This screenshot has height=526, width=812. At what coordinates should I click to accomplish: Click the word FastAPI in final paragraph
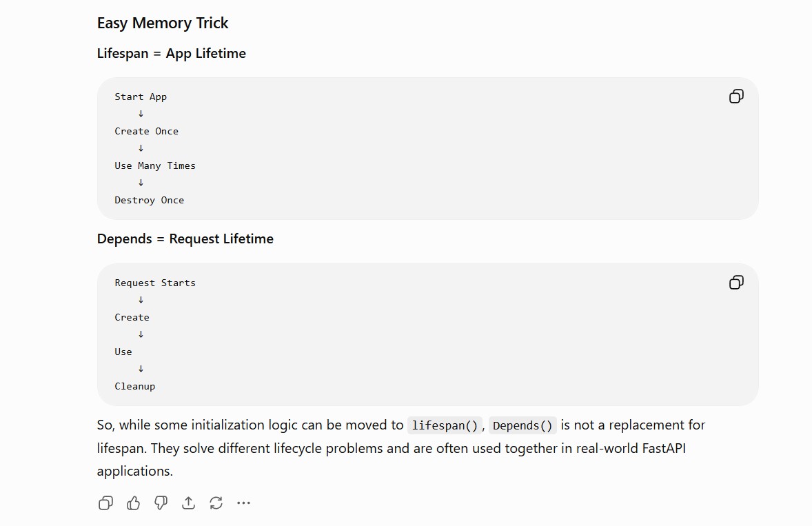pyautogui.click(x=664, y=448)
